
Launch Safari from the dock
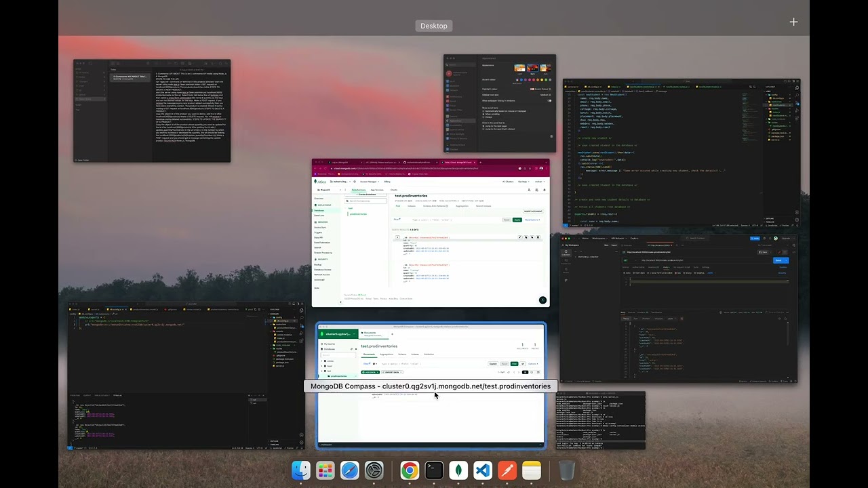coord(350,470)
